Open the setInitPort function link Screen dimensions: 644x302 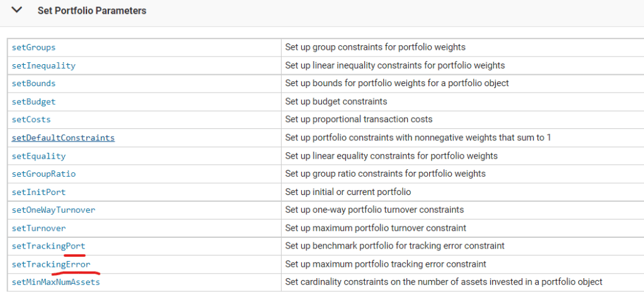pos(38,192)
